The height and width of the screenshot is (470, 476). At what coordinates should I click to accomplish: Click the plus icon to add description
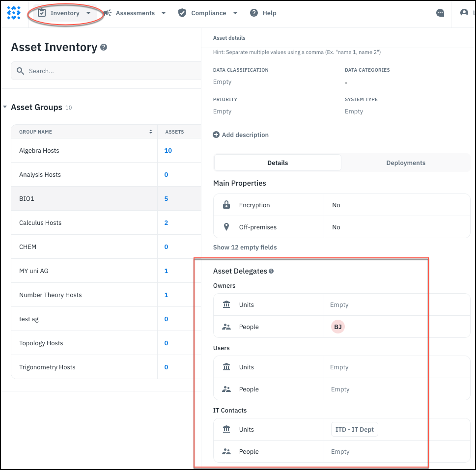pyautogui.click(x=216, y=135)
